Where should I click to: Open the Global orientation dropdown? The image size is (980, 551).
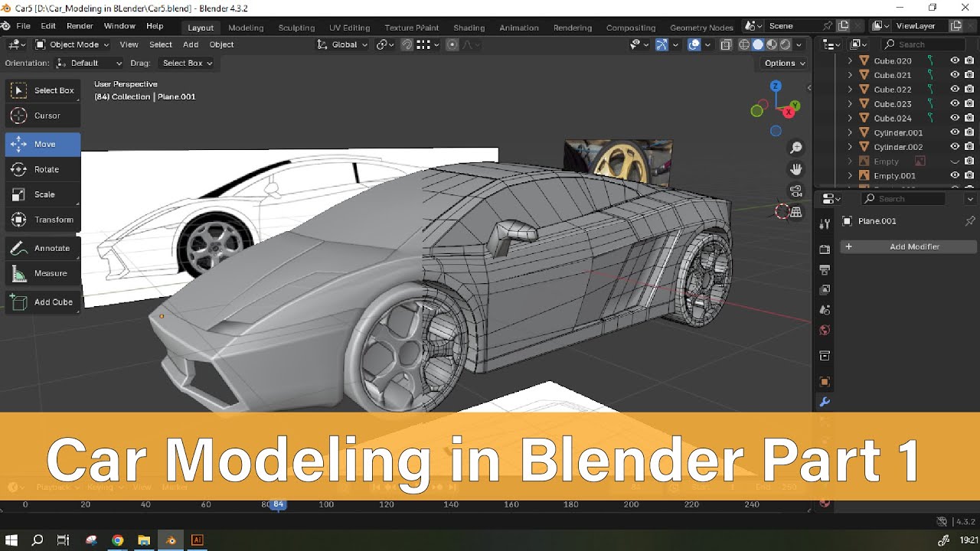click(x=342, y=44)
